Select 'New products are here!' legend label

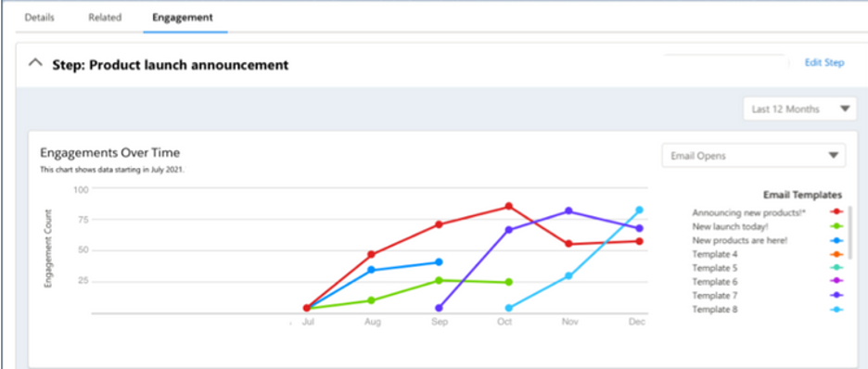(740, 240)
